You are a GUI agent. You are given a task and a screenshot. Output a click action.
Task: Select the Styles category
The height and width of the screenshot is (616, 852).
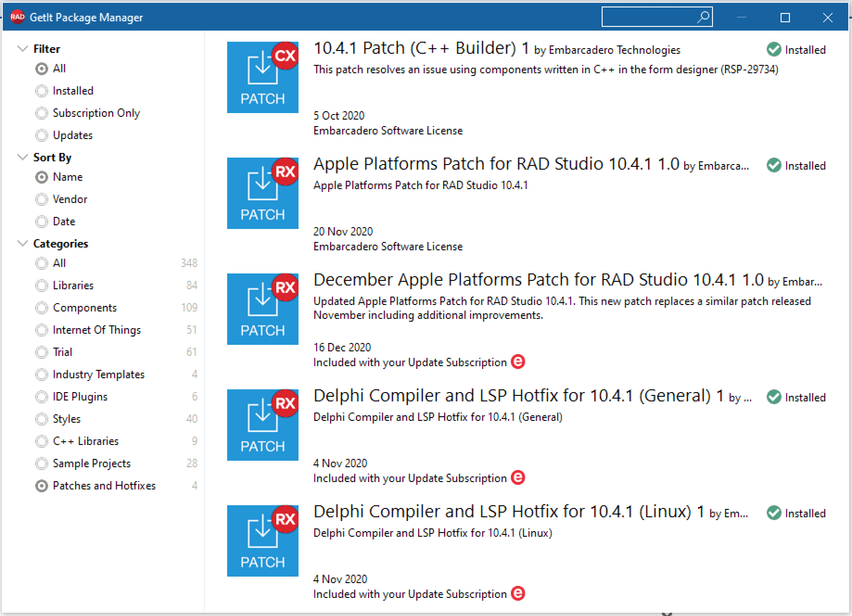[42, 419]
